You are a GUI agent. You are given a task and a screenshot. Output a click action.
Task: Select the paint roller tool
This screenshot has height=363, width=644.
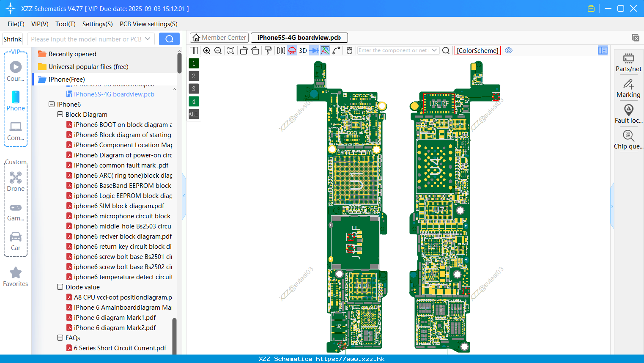coord(268,50)
